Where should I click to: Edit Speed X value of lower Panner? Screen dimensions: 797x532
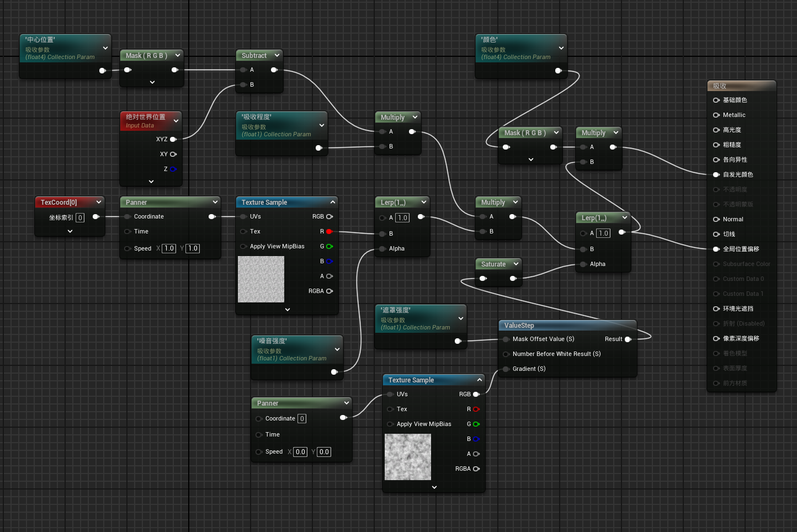coord(300,452)
